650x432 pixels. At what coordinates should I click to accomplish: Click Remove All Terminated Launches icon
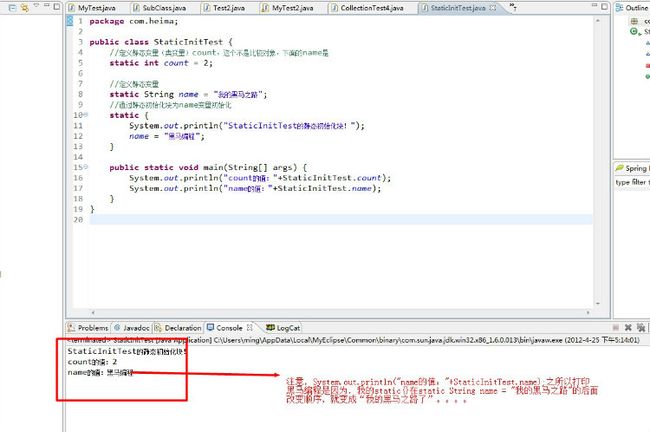(x=641, y=328)
